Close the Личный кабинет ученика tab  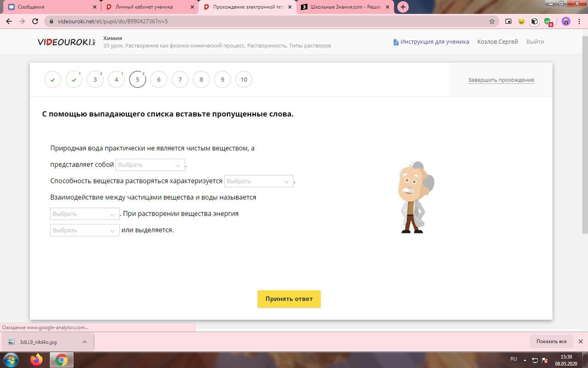192,7
